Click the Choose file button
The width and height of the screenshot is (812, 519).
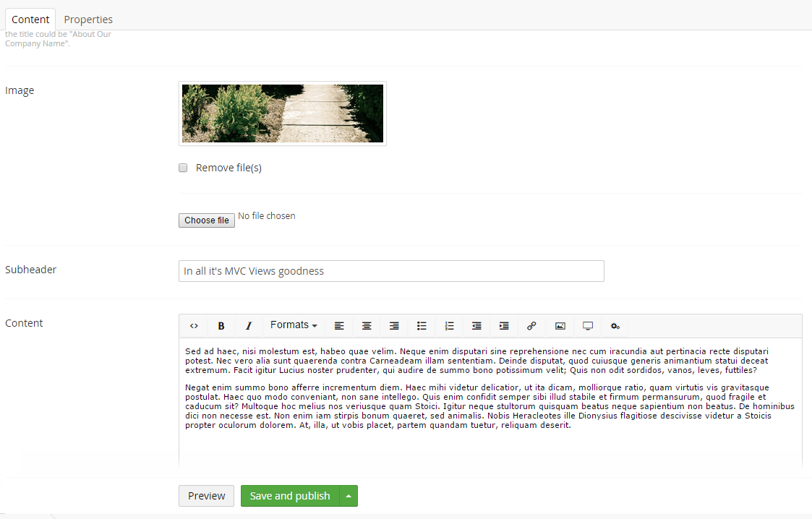207,220
